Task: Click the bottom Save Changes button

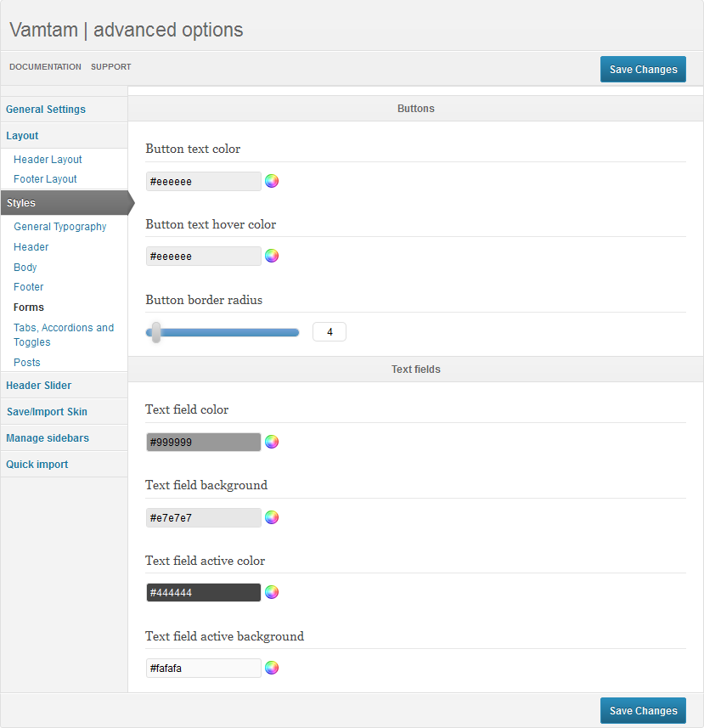Action: pyautogui.click(x=643, y=711)
